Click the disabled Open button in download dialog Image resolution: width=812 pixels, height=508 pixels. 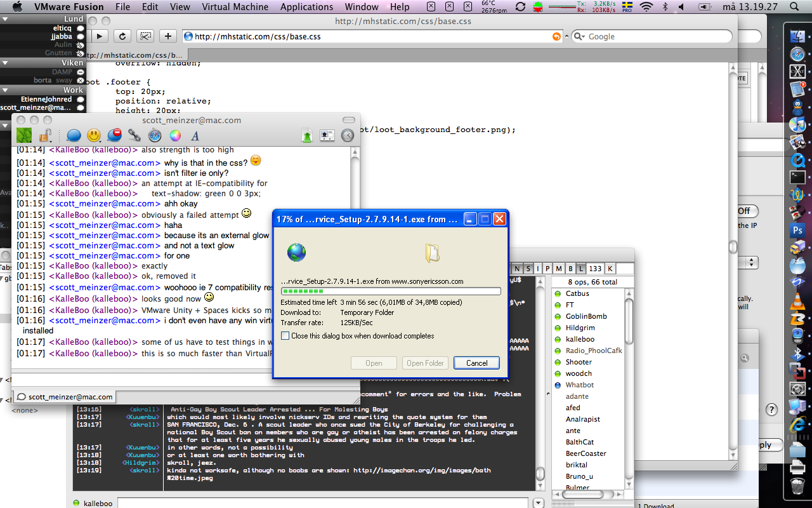[x=374, y=363]
